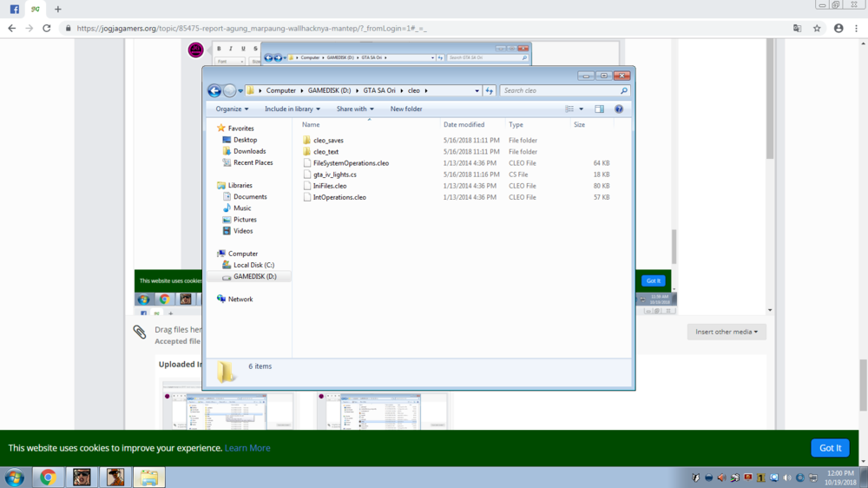The height and width of the screenshot is (488, 868).
Task: Open recent locations dropdown arrow
Action: [x=240, y=90]
